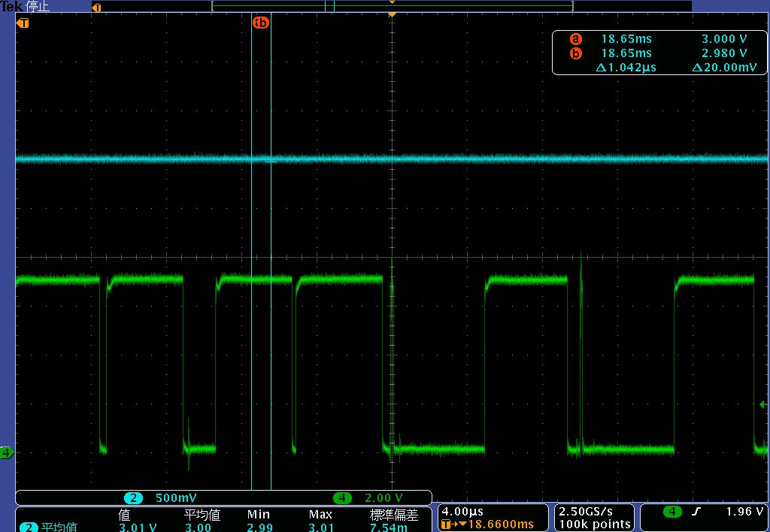Screen dimensions: 770x532
Task: Click the Δ1.042µs cursor delta readout
Action: coord(626,68)
